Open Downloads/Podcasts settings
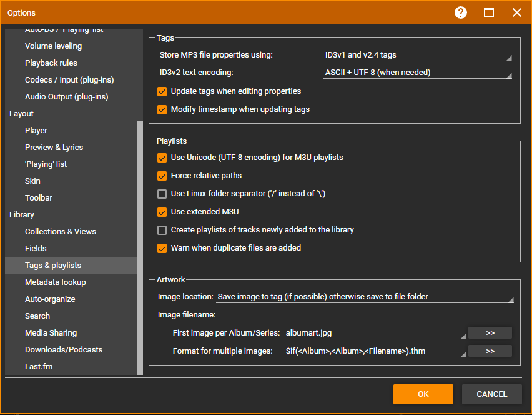 pyautogui.click(x=71, y=350)
